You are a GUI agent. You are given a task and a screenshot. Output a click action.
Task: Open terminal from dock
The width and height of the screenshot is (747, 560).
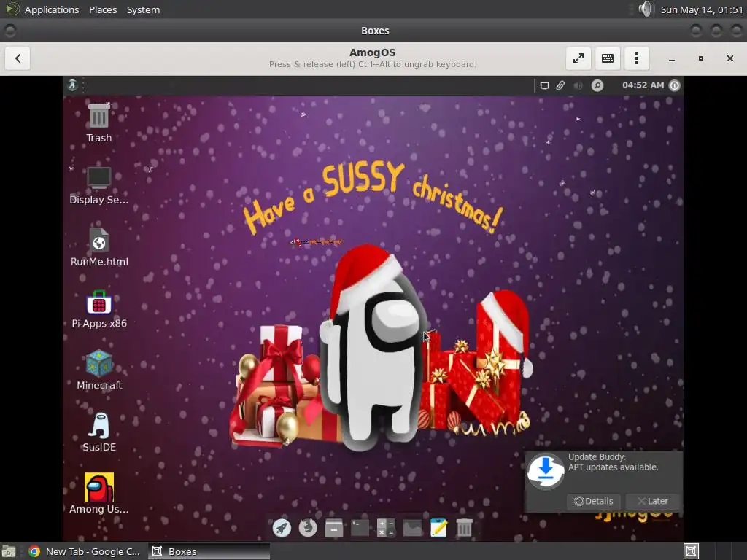360,528
